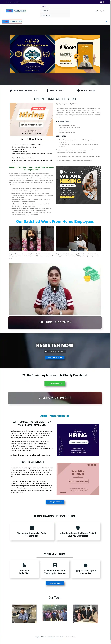111x644 pixels.
Task: Click the green WhatsApp Now button
Action: click(x=55, y=383)
